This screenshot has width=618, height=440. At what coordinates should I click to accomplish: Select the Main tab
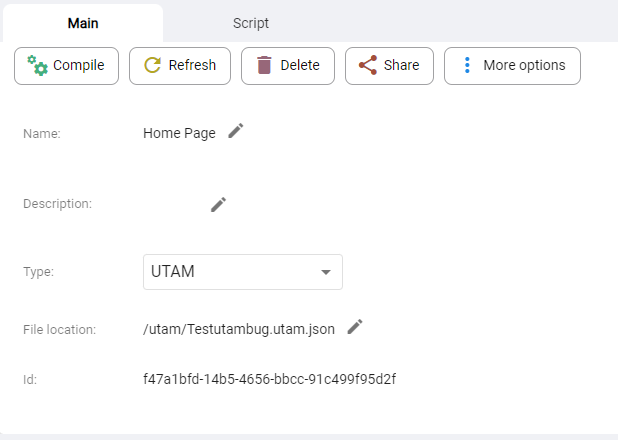point(83,23)
